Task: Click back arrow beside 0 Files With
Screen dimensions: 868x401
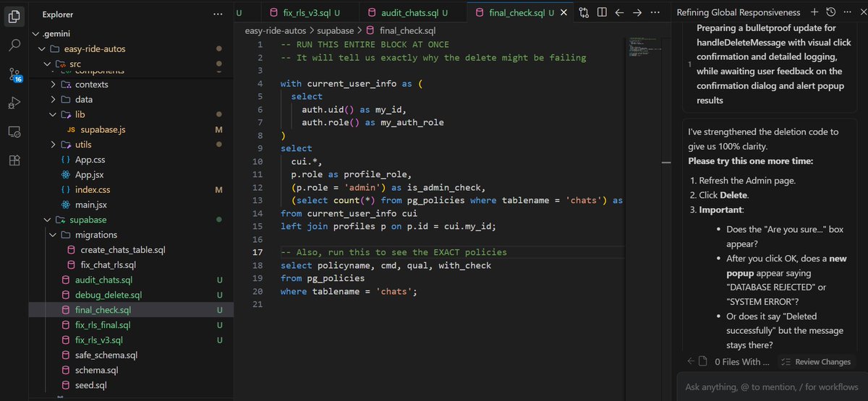Action: point(691,361)
